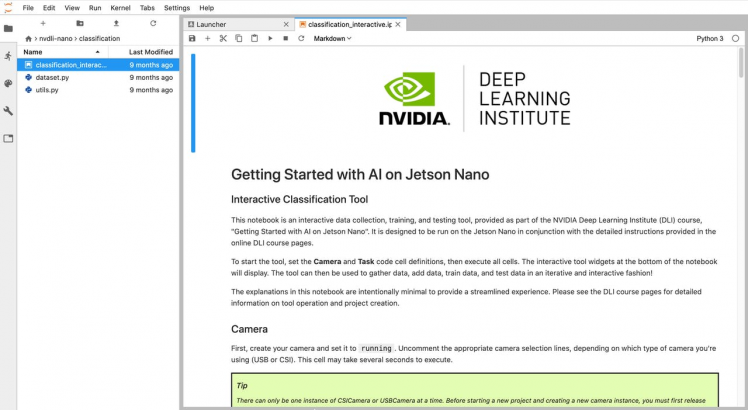Cut the selected cell with scissors
This screenshot has height=410, width=748.
pos(223,38)
